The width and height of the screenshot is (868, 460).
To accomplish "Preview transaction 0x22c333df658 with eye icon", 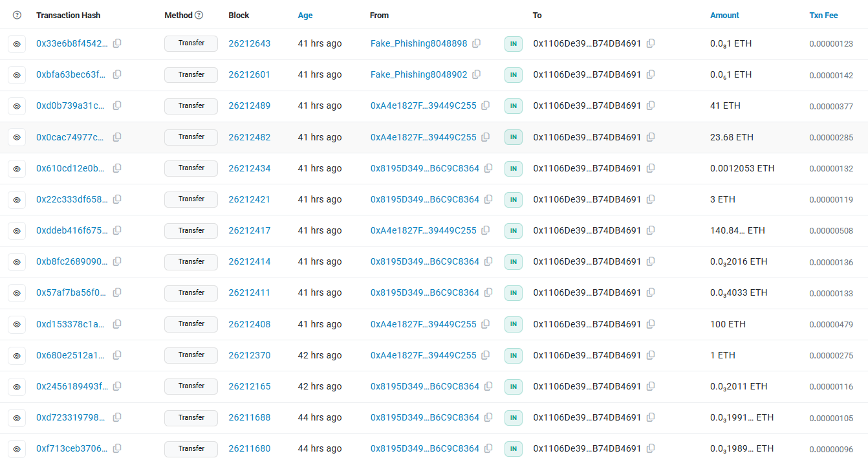I will pos(17,199).
